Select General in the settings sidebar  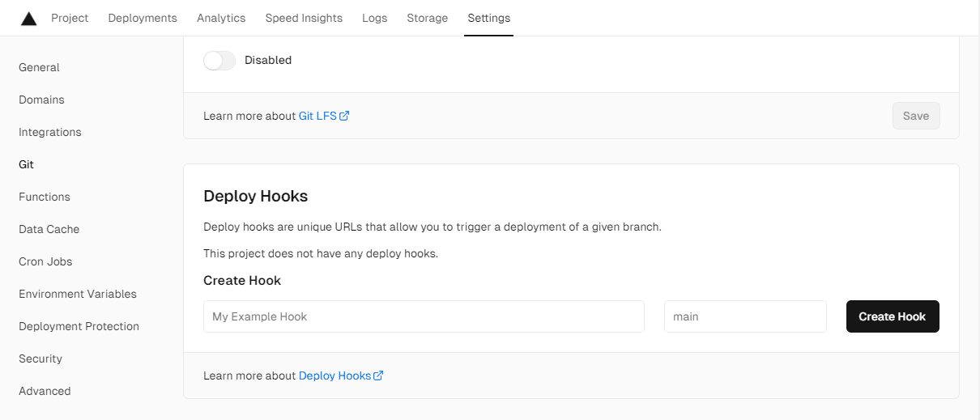pos(39,67)
